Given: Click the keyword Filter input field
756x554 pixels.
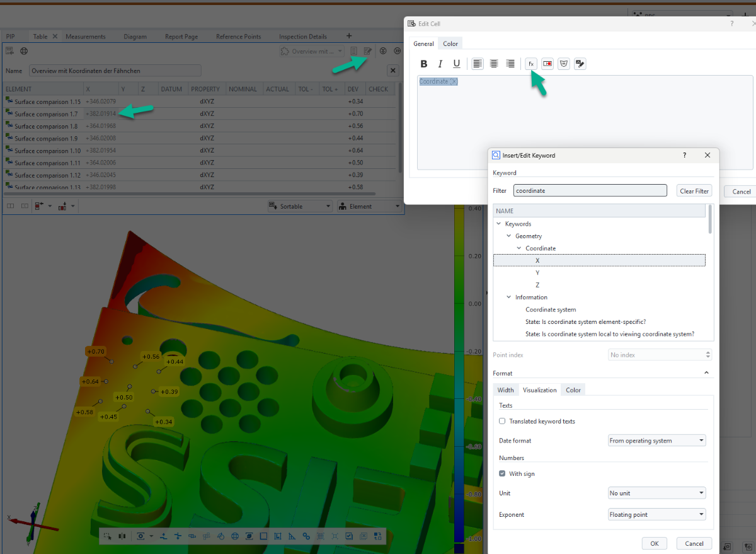Looking at the screenshot, I should [x=590, y=190].
